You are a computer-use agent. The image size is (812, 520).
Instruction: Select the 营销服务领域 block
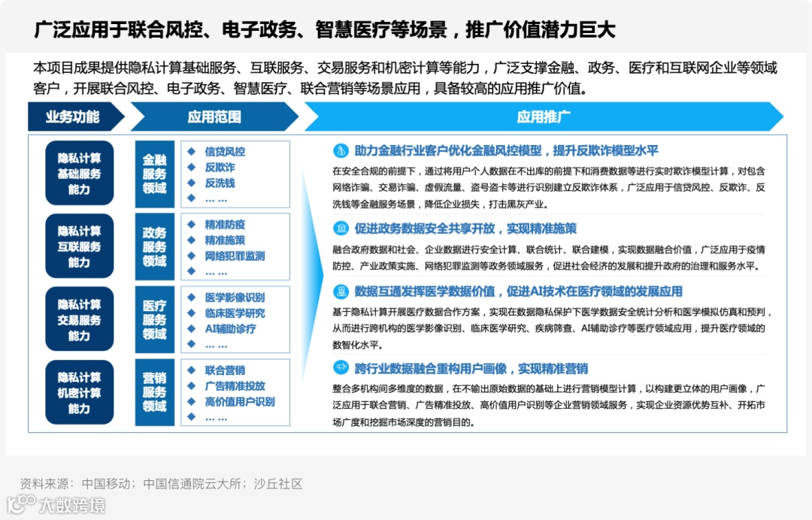(x=154, y=392)
